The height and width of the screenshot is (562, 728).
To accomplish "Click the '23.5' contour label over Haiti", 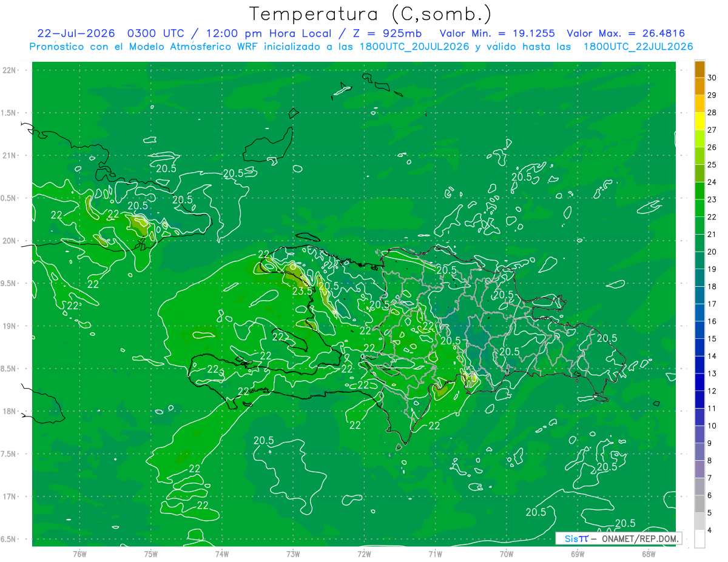I will [x=302, y=291].
